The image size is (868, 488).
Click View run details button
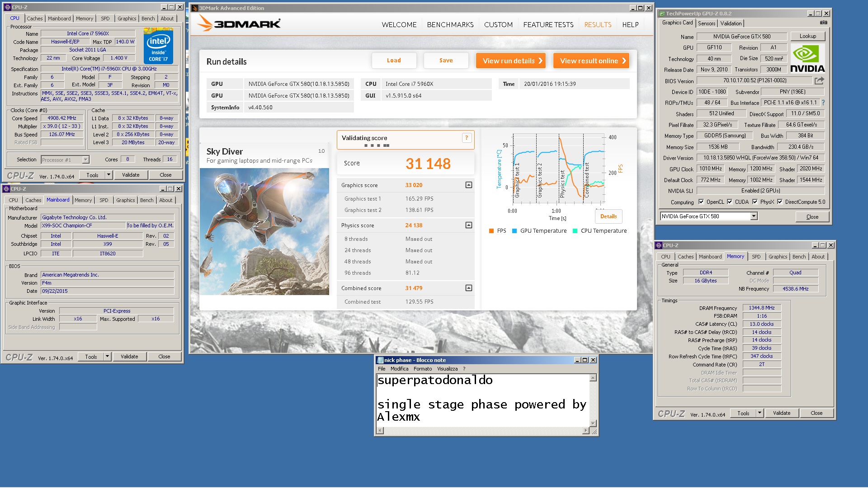coord(511,61)
